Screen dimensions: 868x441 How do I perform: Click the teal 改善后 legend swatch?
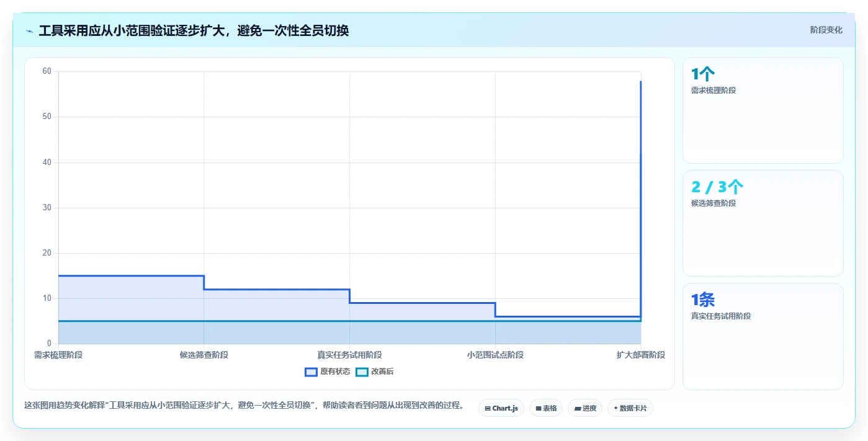coord(362,372)
